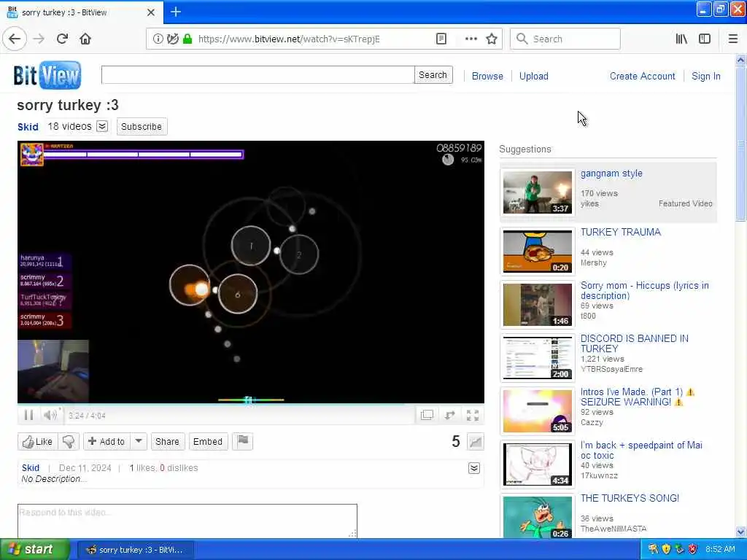Click the browser forward arrow

pyautogui.click(x=39, y=39)
